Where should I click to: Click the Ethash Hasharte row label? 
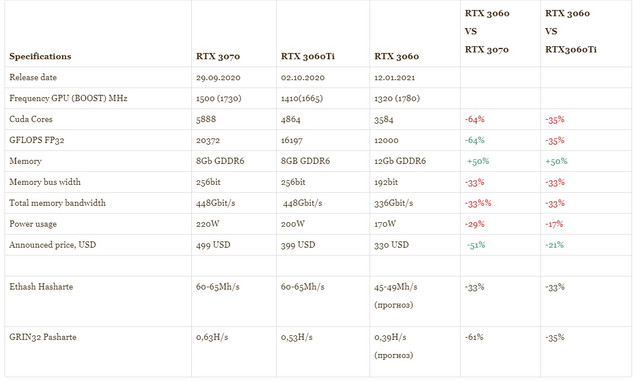click(x=41, y=287)
